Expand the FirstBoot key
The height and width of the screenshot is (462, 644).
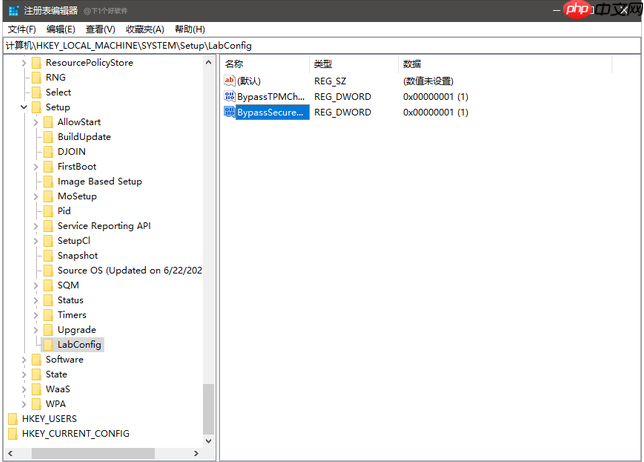pos(36,167)
